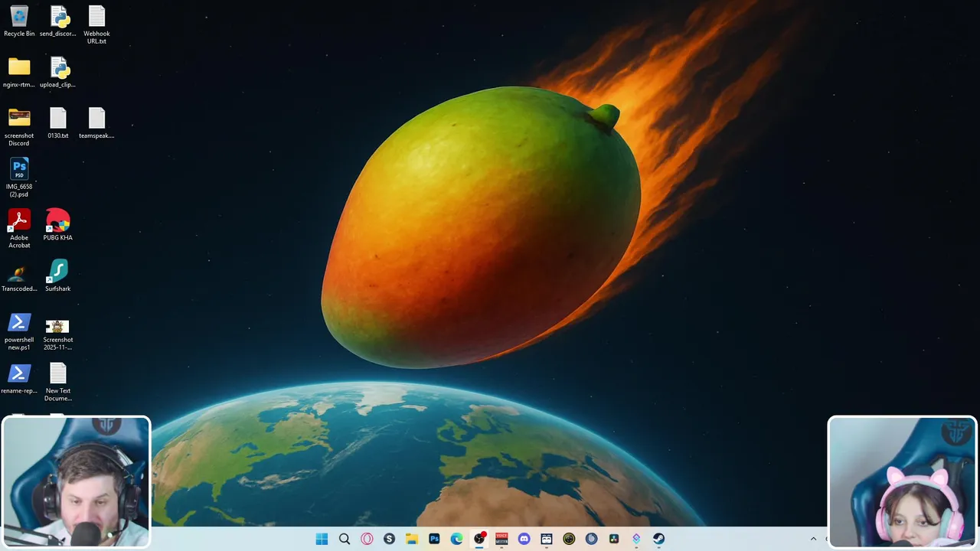Select the screenshot Discord folder icon
The image size is (980, 551).
coord(19,127)
